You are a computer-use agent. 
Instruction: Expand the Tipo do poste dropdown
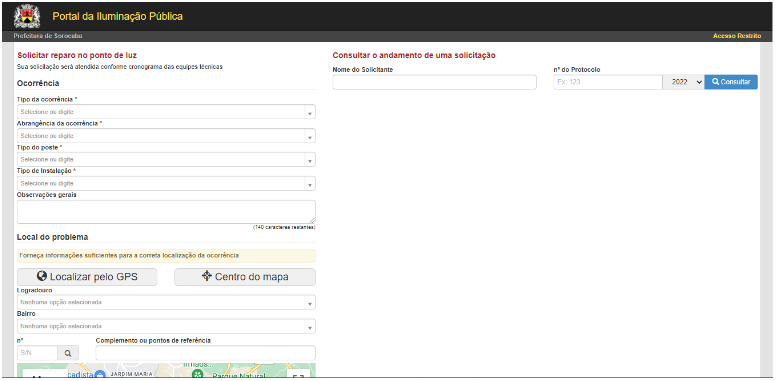166,159
